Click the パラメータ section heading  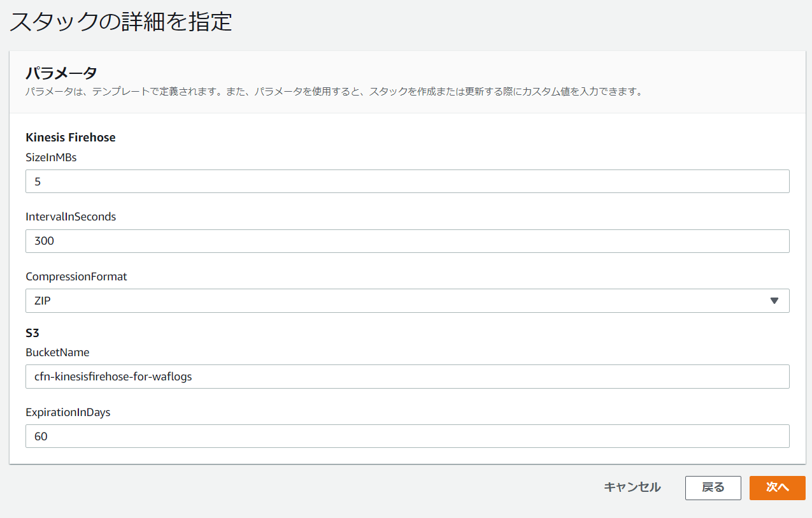click(61, 72)
